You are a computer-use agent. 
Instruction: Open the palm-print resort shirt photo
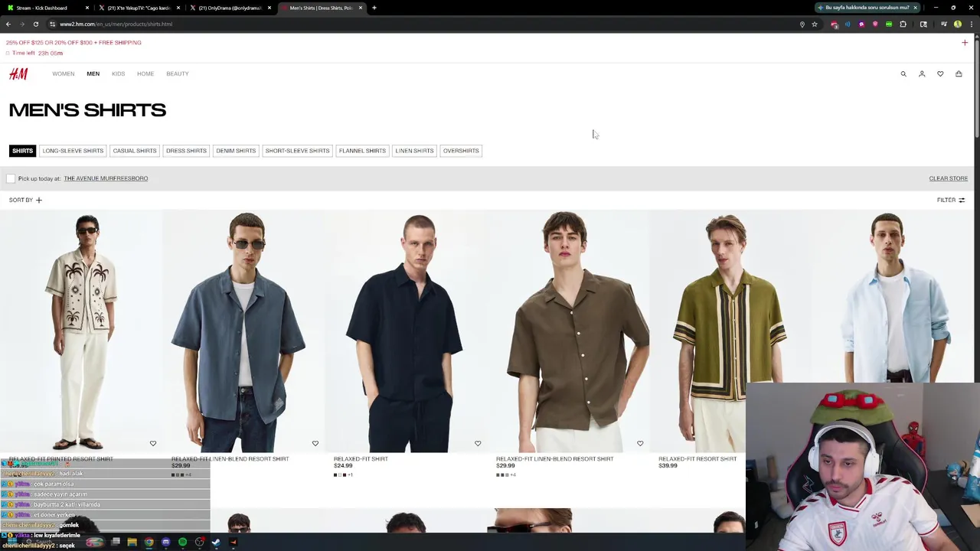pos(81,331)
